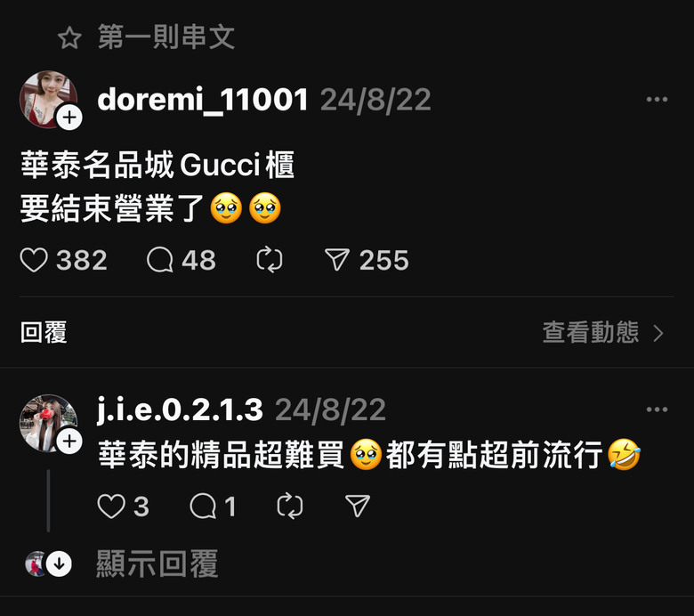Tap the star icon beside 第一則串文

click(x=69, y=38)
